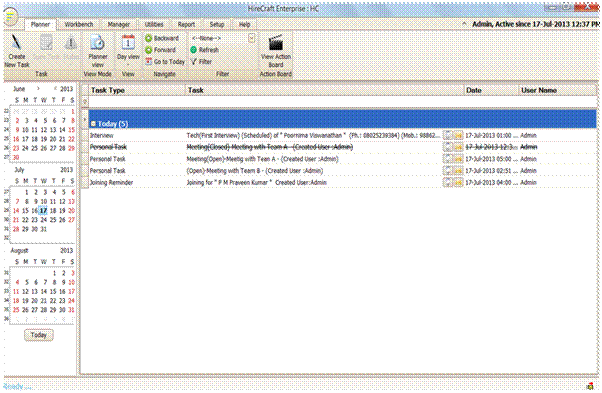Image resolution: width=602 pixels, height=393 pixels.
Task: Collapse the ribbon using the caret near Admin
Action: 464,24
